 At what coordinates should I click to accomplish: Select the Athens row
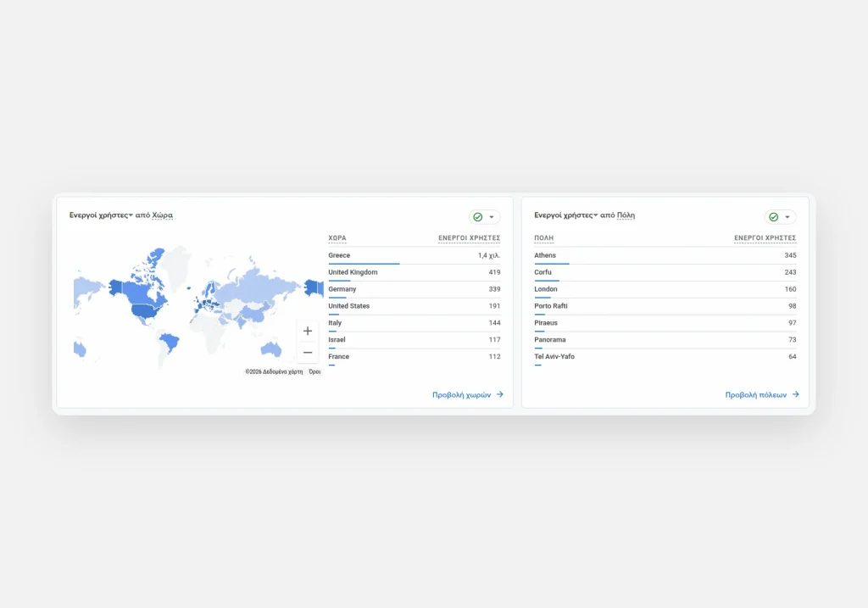665,256
